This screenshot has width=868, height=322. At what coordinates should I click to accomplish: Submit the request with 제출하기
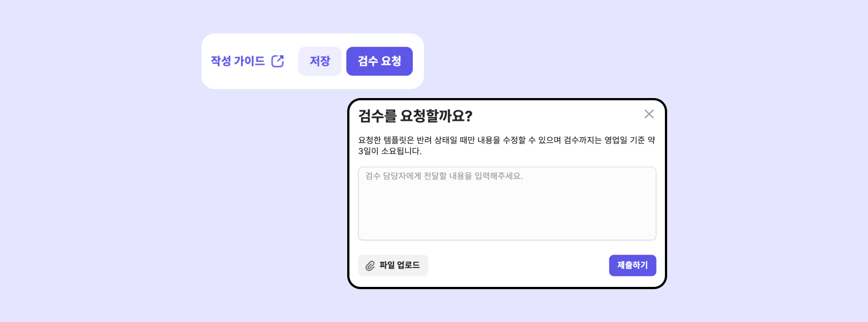point(632,266)
